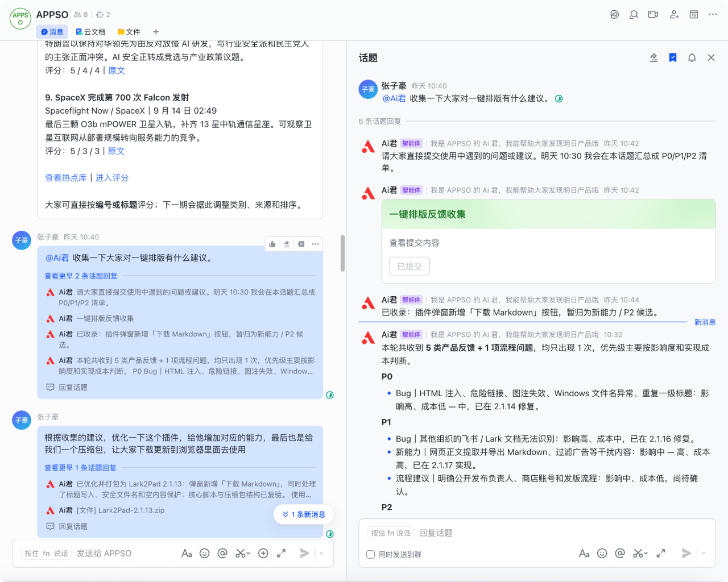Open the more options ellipsis in the top bar
The width and height of the screenshot is (728, 582).
[x=713, y=14]
